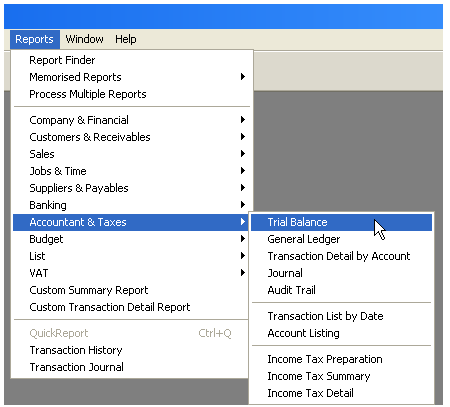450x407 pixels.
Task: Expand the Memorised Reports submenu arrow
Action: click(243, 77)
